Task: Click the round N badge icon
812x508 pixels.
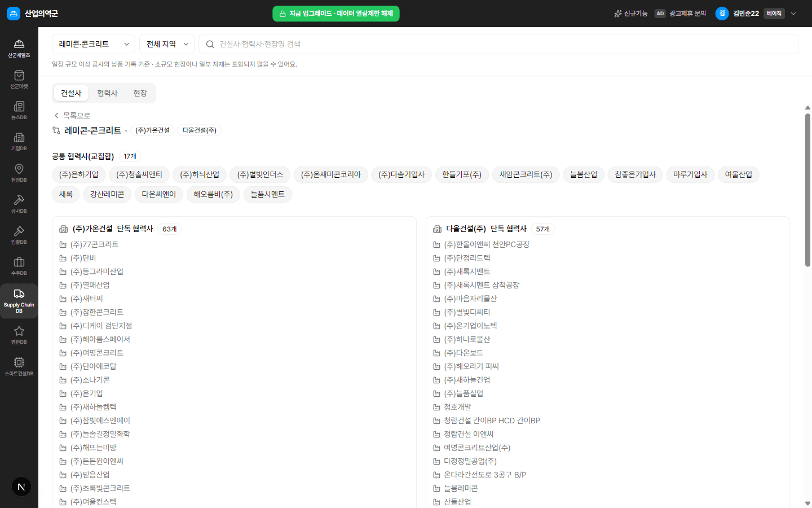Action: pos(21,487)
